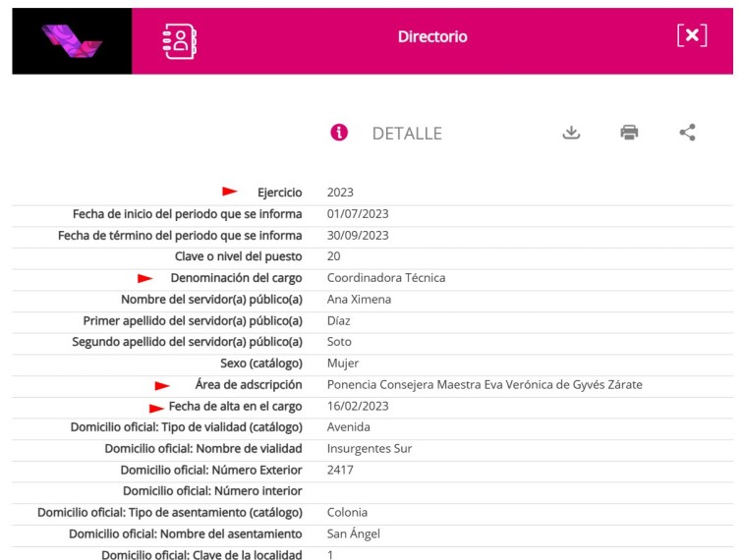Click the Directorio header title
The height and width of the screenshot is (560, 743).
[432, 37]
